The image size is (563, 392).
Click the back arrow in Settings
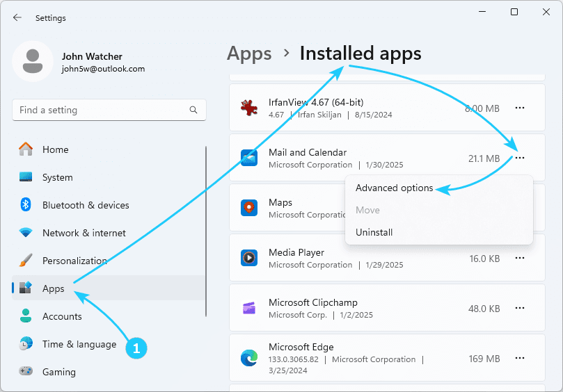tap(17, 17)
